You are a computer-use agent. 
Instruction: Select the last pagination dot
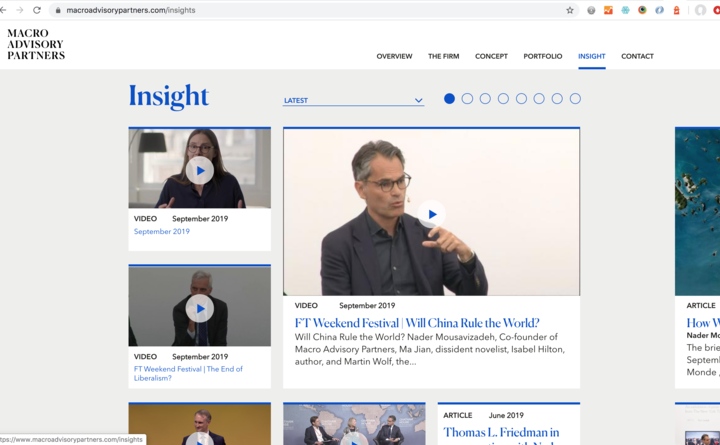tap(575, 99)
